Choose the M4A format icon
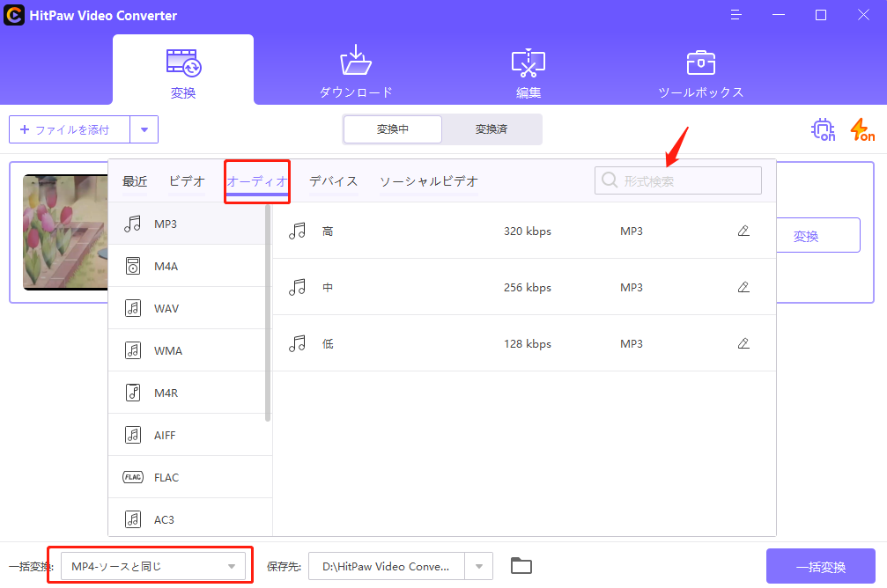The height and width of the screenshot is (588, 887). tap(132, 266)
